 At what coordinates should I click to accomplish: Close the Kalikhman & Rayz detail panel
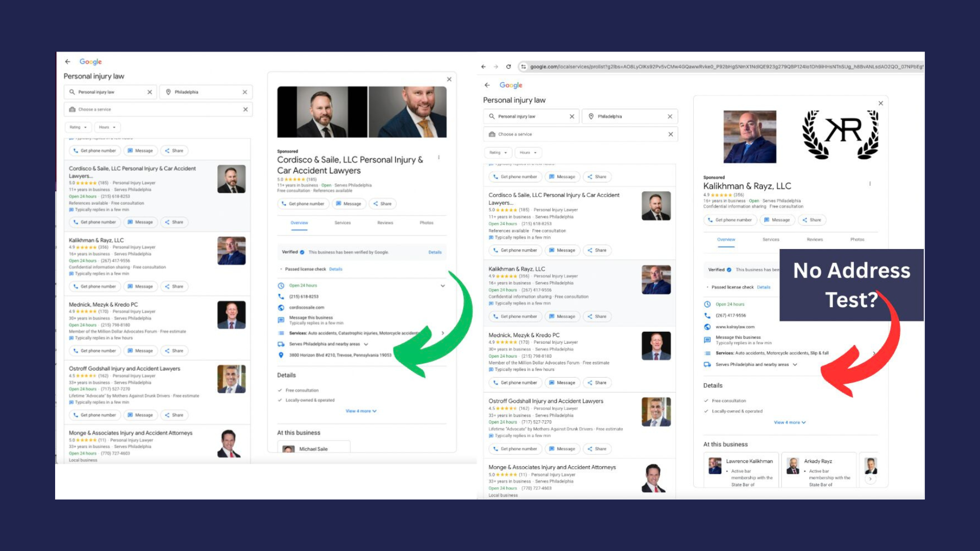[880, 104]
